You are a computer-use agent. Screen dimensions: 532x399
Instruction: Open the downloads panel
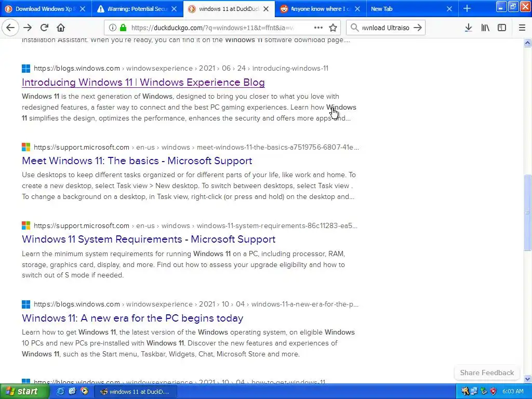(468, 28)
